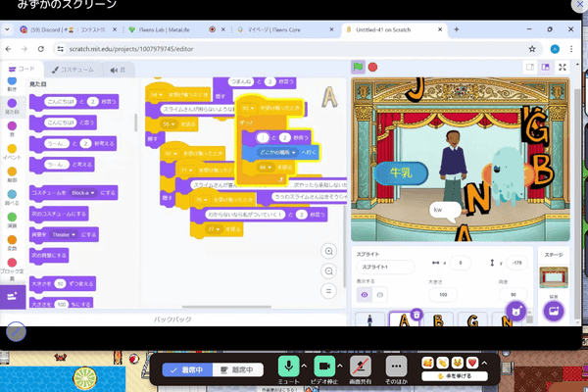Open the choose a backdrop button
588x392 pixels.
[554, 311]
